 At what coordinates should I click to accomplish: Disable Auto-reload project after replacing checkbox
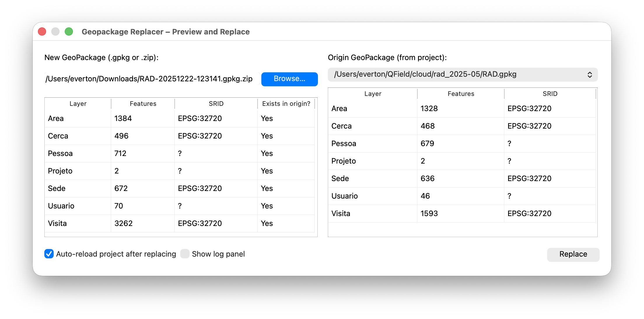(49, 254)
